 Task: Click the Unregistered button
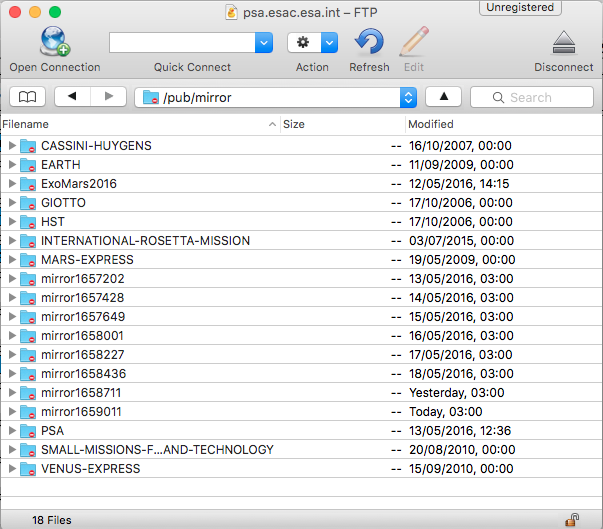coord(520,7)
